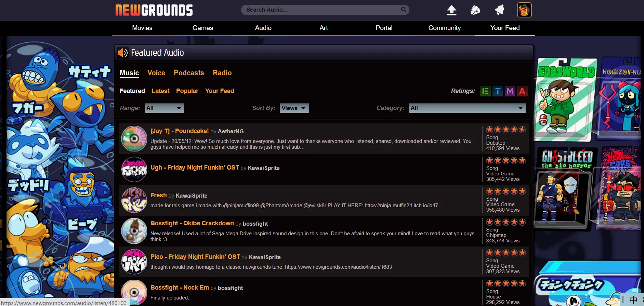644x306 pixels.
Task: Toggle the A (Adult) rating filter
Action: [522, 91]
